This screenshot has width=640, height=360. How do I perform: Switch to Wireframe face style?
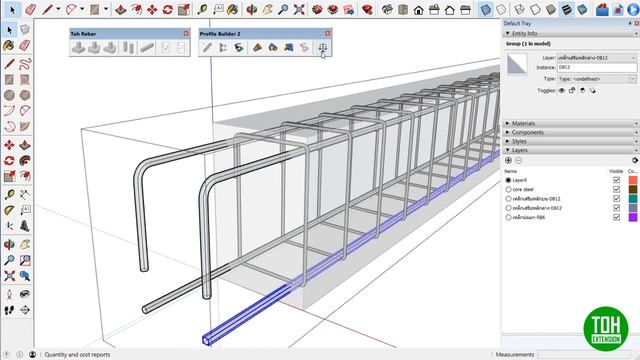[x=520, y=9]
